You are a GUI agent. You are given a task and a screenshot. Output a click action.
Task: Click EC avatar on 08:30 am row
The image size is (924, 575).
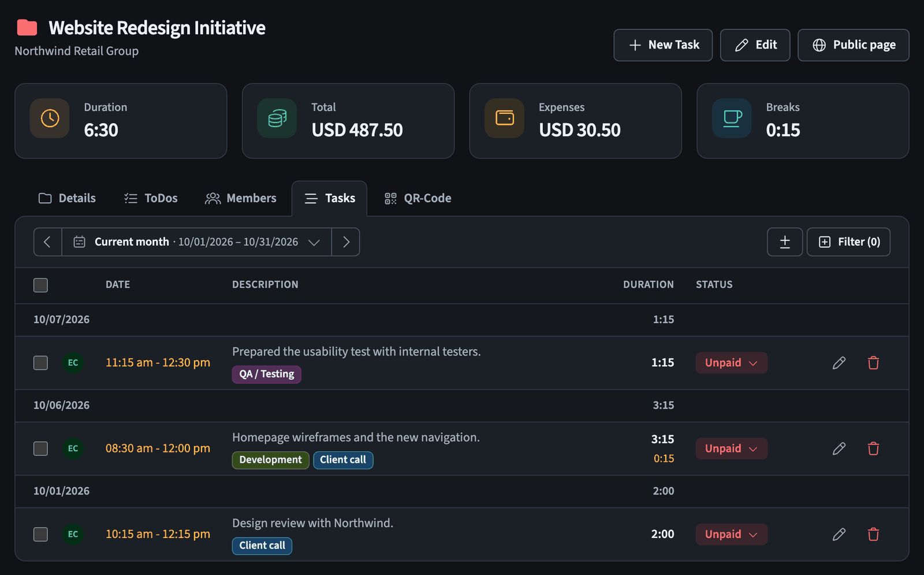tap(73, 448)
